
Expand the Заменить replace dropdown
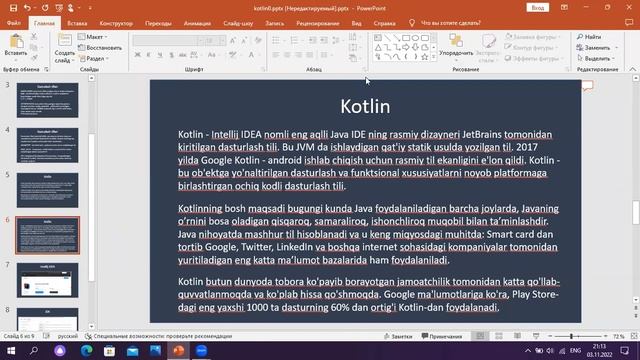(x=617, y=48)
